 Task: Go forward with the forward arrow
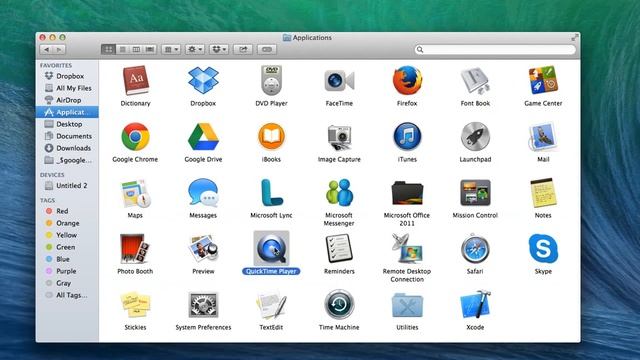(59, 49)
